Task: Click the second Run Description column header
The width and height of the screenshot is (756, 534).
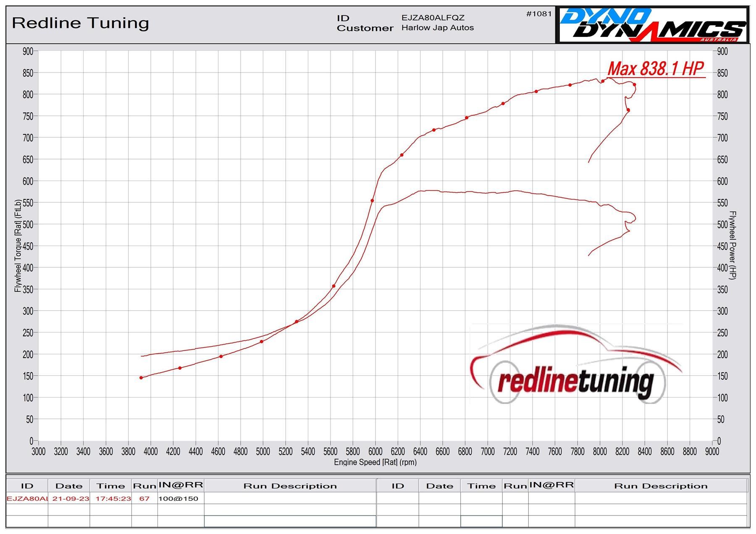Action: [x=661, y=486]
